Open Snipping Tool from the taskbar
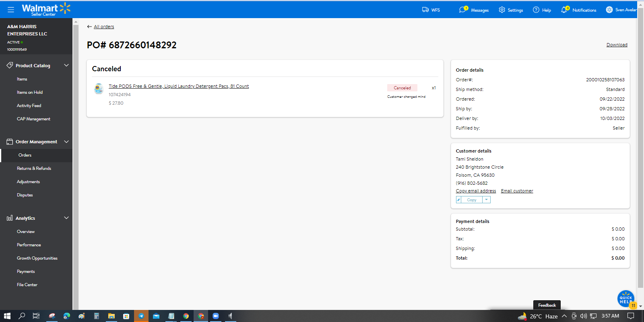This screenshot has height=322, width=644. 52,316
